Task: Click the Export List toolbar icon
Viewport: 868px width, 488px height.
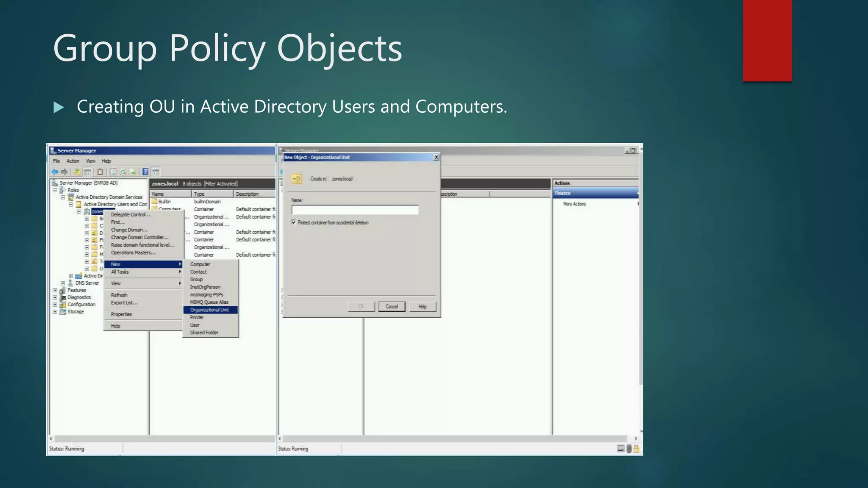Action: (x=133, y=172)
